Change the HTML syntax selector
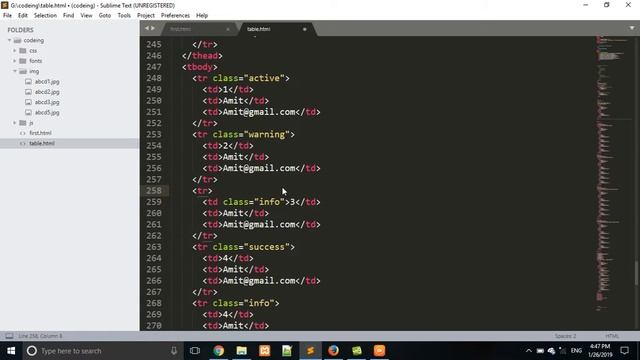Viewport: 640px width, 360px height. [612, 336]
